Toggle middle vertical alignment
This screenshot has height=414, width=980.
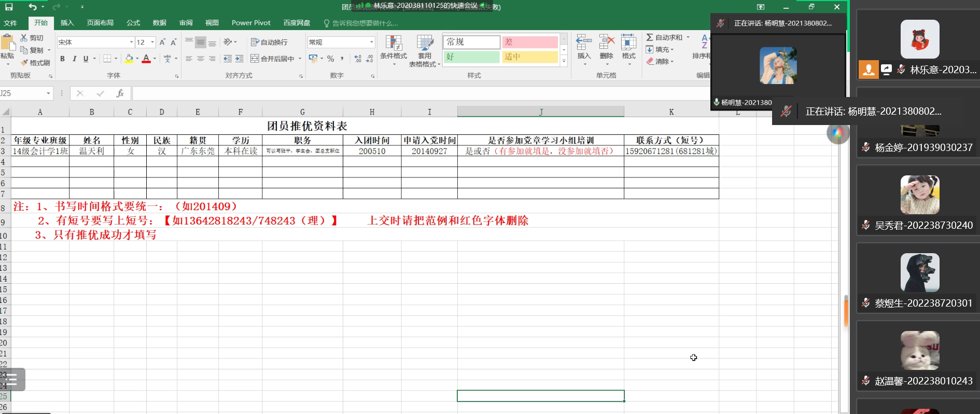201,42
